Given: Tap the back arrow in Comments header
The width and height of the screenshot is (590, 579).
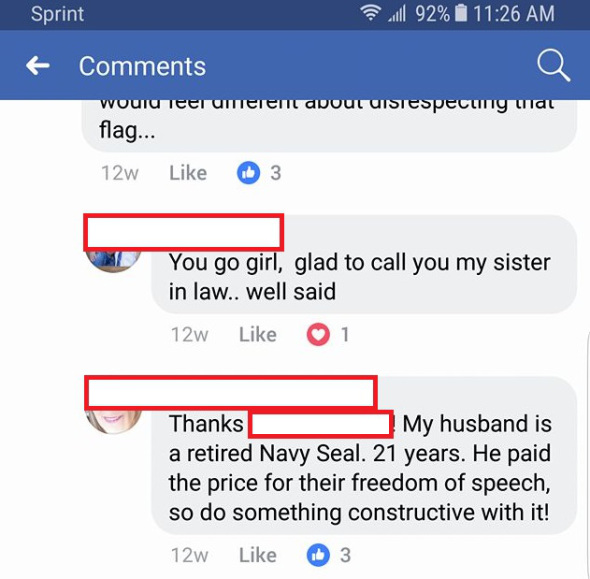Looking at the screenshot, I should tap(38, 65).
